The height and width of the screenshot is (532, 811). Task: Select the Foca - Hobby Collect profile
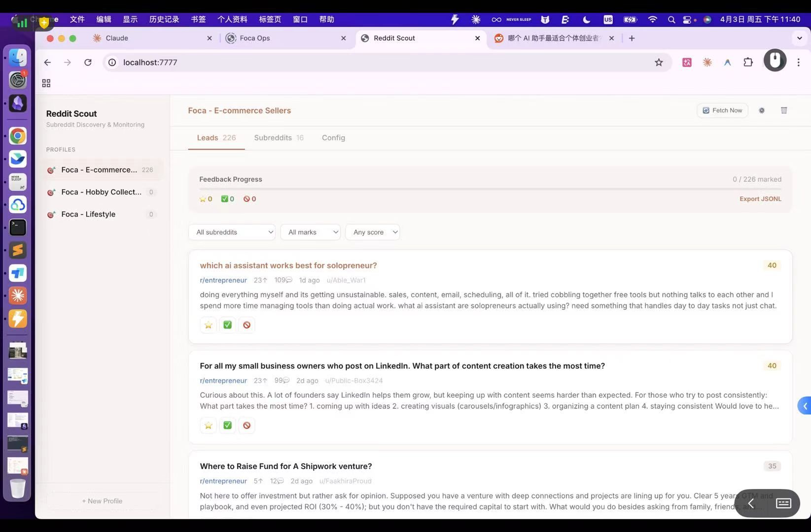tap(101, 192)
